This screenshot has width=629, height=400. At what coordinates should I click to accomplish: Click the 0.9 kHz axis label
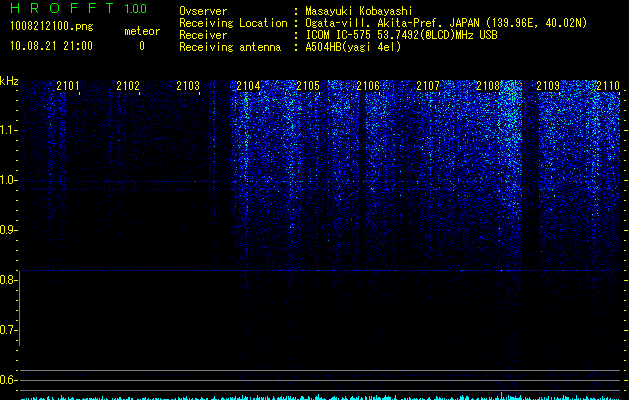tap(8, 230)
